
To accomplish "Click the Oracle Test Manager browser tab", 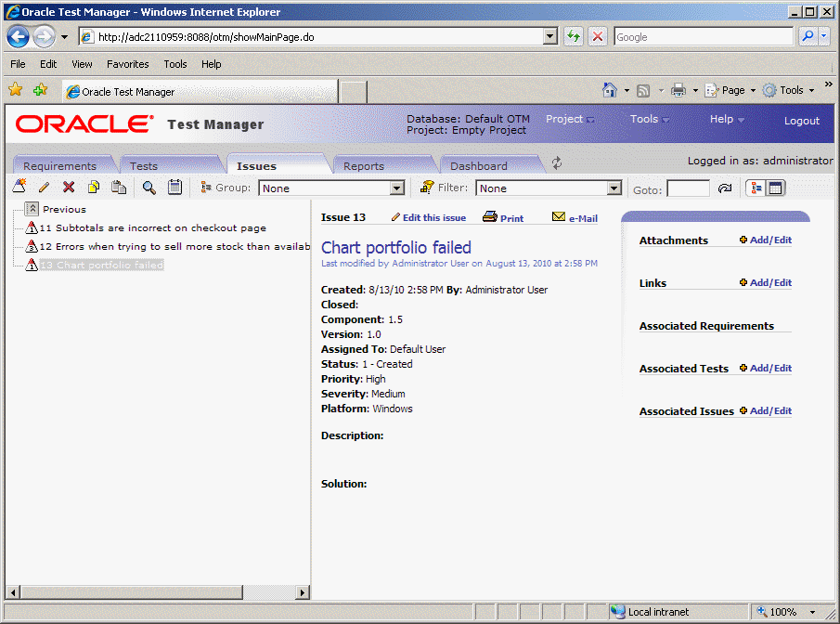I will 200,91.
